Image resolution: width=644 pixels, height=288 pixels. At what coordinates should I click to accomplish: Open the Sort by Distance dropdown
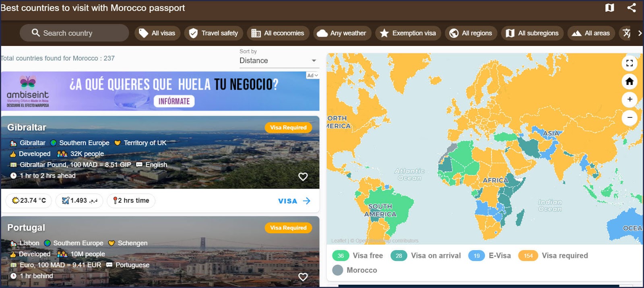point(279,61)
